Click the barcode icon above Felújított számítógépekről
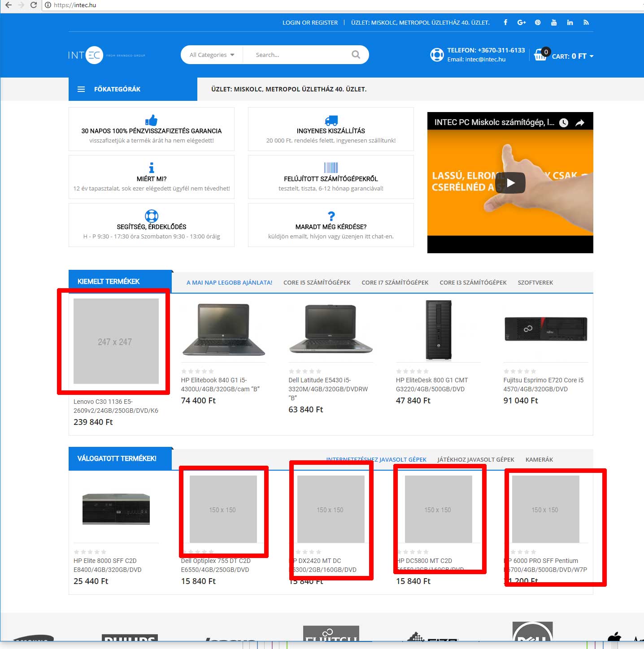Image resolution: width=644 pixels, height=649 pixels. [331, 168]
